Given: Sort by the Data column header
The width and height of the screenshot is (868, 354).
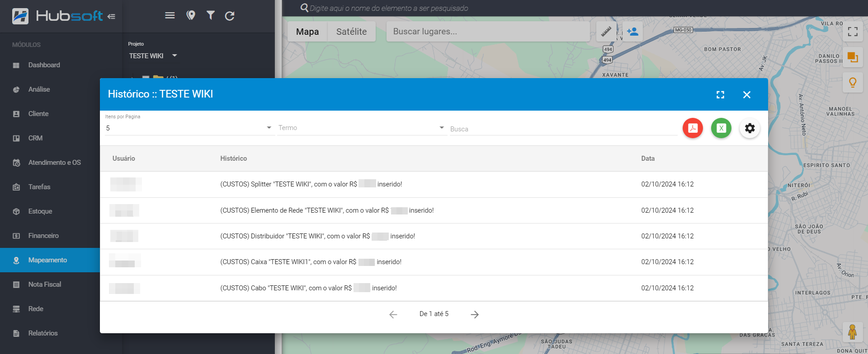Looking at the screenshot, I should click(x=648, y=158).
